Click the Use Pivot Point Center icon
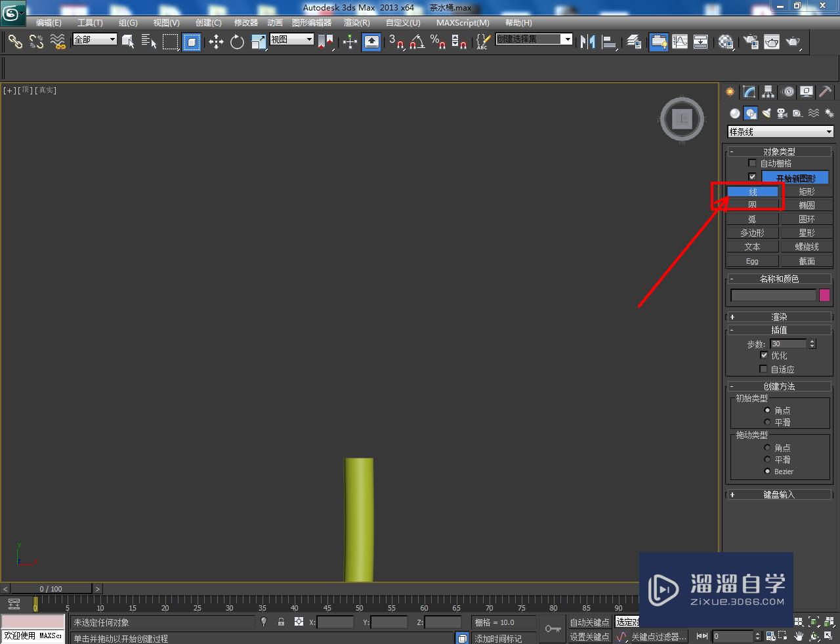Screen dimensions: 840x644 point(325,42)
